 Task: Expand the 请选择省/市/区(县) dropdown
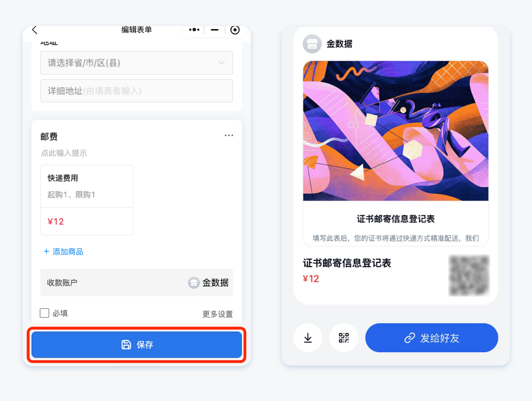tap(136, 63)
